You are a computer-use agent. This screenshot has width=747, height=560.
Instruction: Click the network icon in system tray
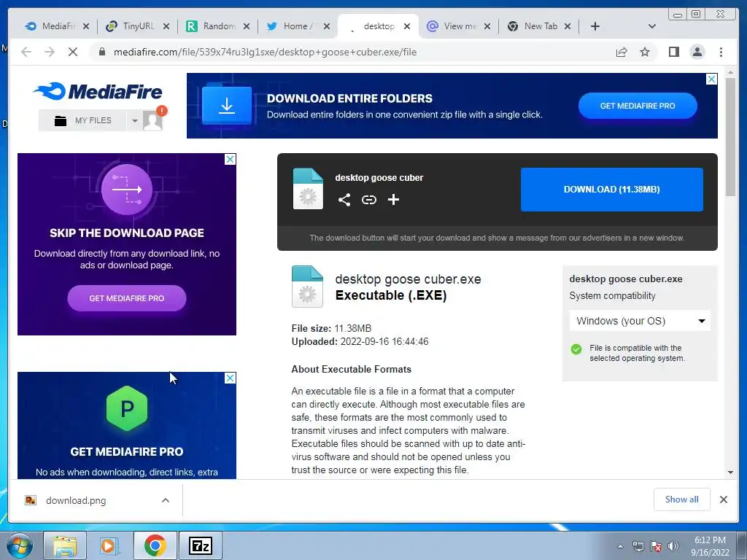click(x=638, y=546)
